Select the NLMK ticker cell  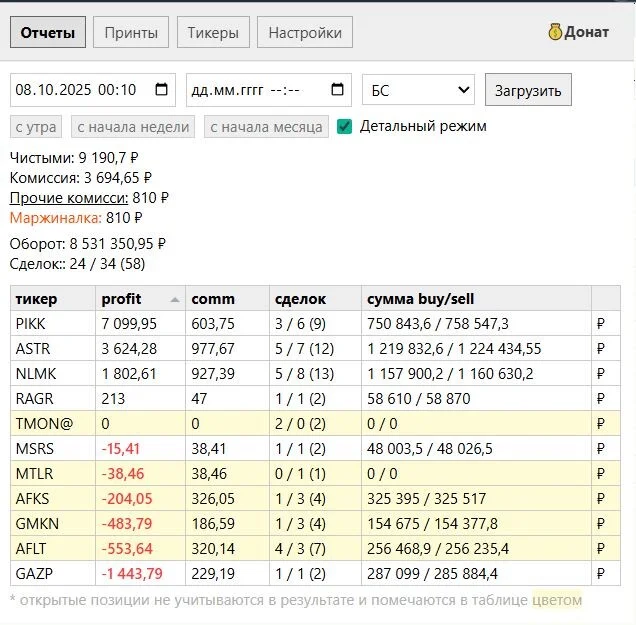point(53,374)
